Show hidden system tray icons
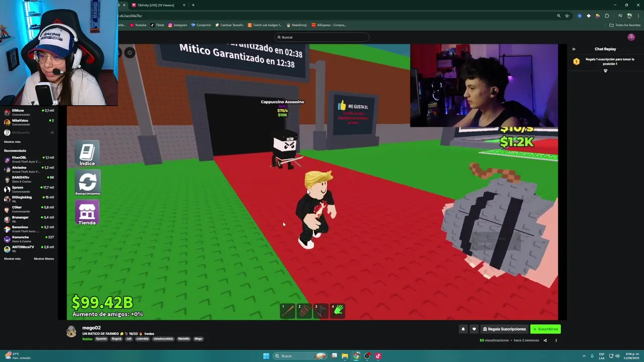This screenshot has height=362, width=644. (584, 356)
